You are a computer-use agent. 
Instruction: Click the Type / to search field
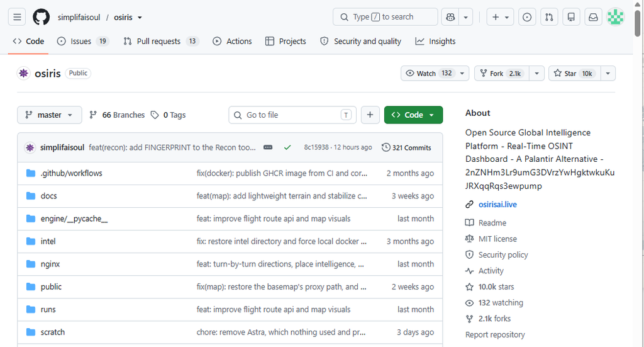386,17
